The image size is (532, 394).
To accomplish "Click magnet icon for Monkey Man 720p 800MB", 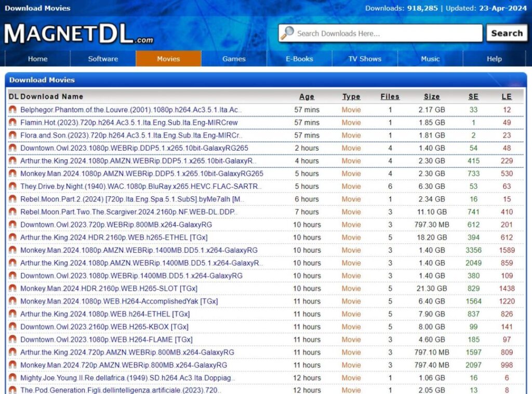I will click(12, 365).
